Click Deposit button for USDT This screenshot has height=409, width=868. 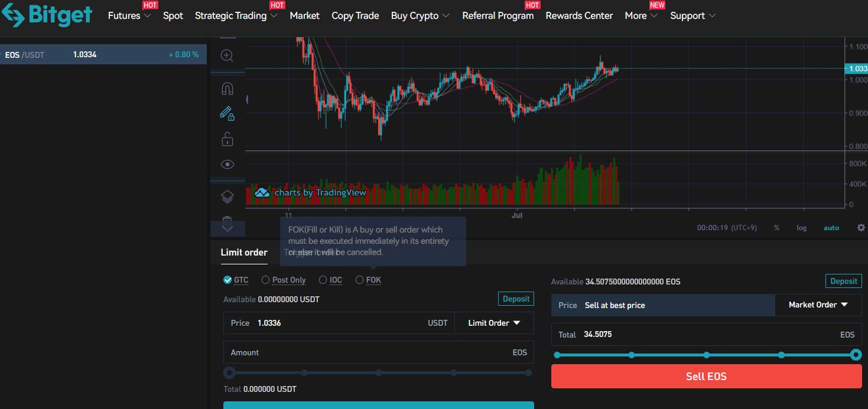(516, 299)
